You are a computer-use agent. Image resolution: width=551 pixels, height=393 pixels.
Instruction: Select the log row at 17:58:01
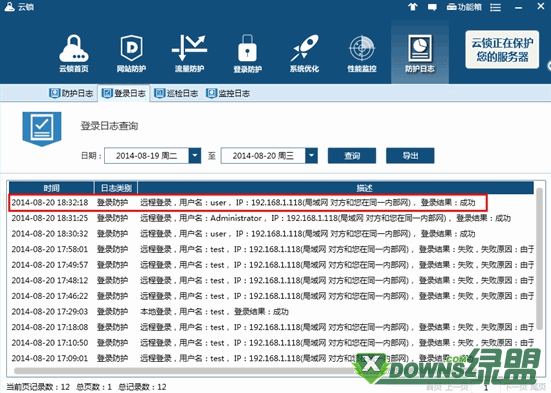[x=271, y=249]
